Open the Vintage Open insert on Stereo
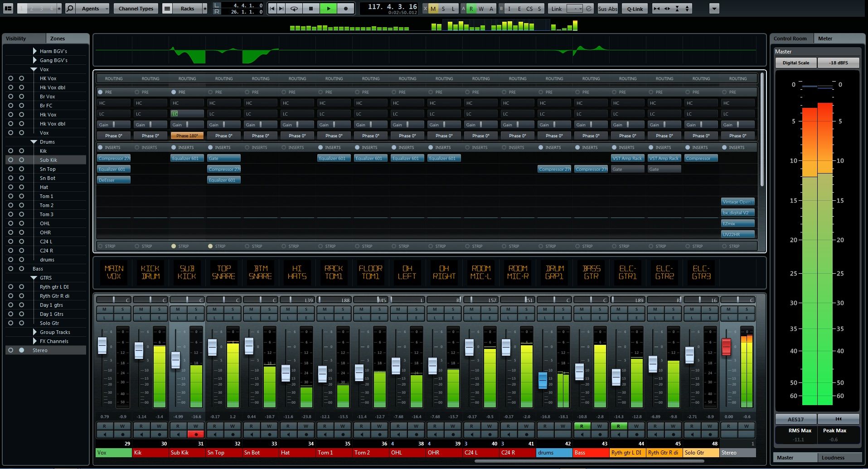Viewport: 868px width, 469px height. point(737,202)
